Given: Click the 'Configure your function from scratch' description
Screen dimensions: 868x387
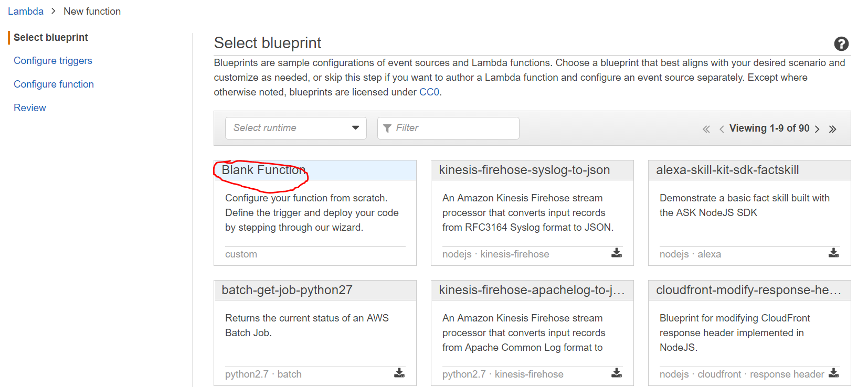Looking at the screenshot, I should (312, 212).
